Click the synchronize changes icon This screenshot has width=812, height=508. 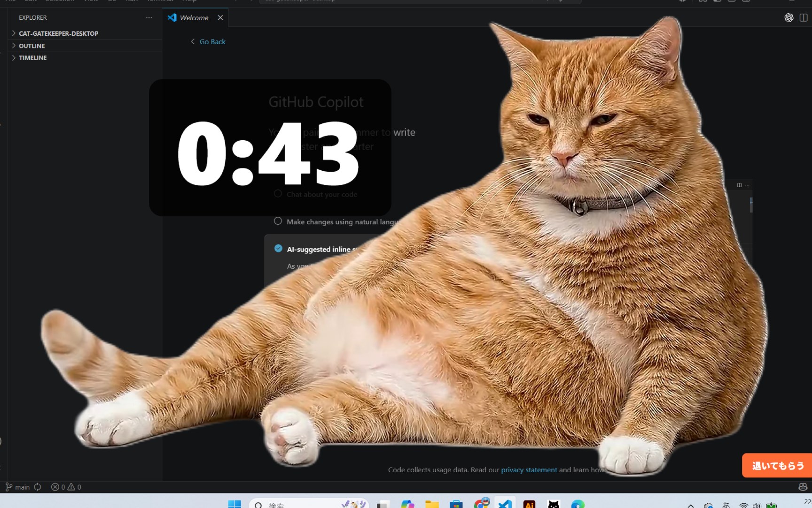[38, 487]
